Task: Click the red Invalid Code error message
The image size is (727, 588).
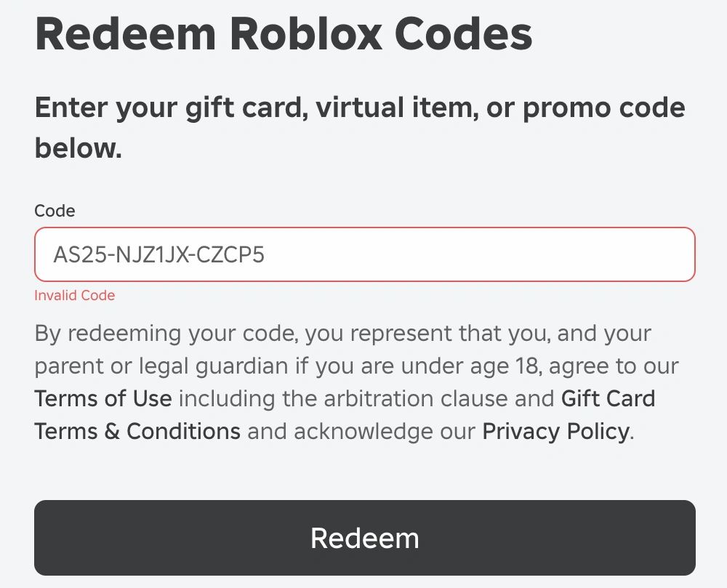Action: tap(74, 295)
